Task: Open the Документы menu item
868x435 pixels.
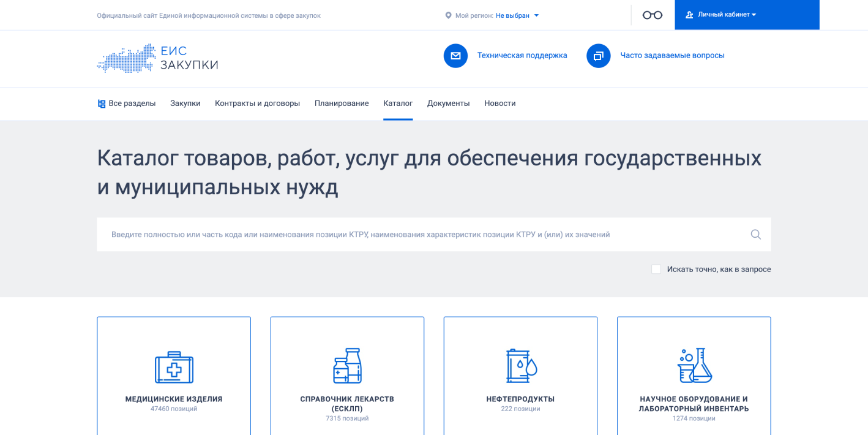Action: coord(449,104)
